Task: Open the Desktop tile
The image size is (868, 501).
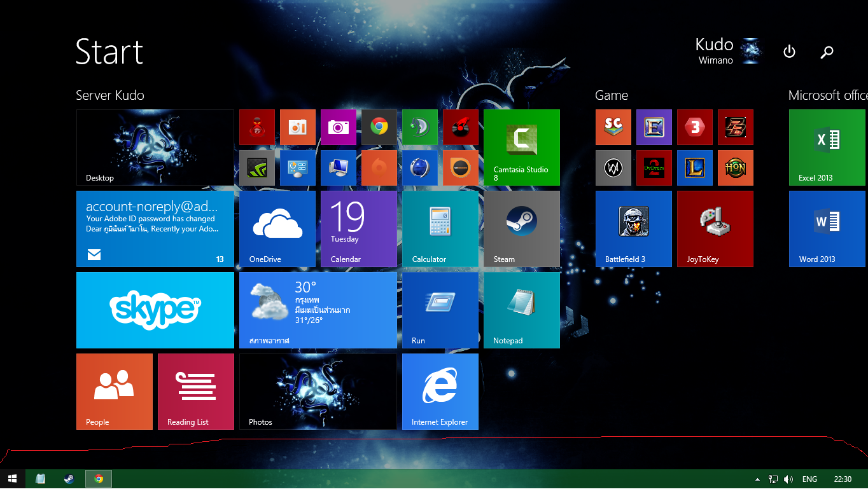Action: coord(155,148)
